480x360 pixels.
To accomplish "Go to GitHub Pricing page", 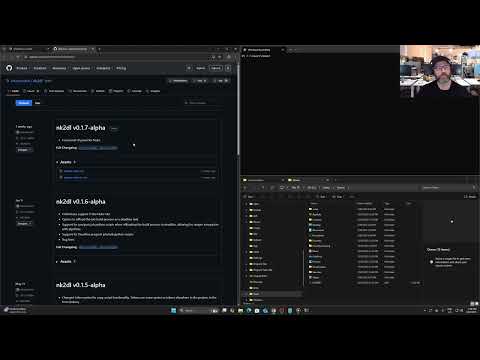I will (x=121, y=68).
